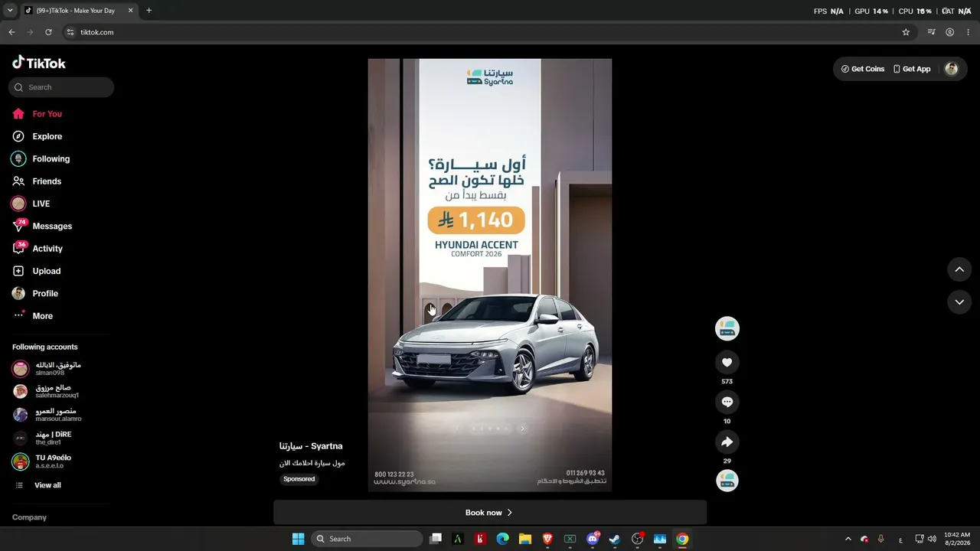Click the TikTok search field
The image size is (980, 551).
[x=61, y=87]
